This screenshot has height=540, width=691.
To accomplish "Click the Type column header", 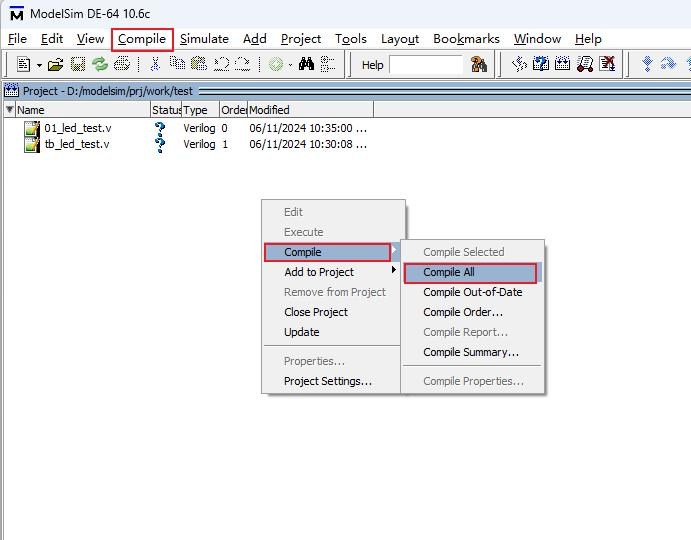I will [201, 109].
